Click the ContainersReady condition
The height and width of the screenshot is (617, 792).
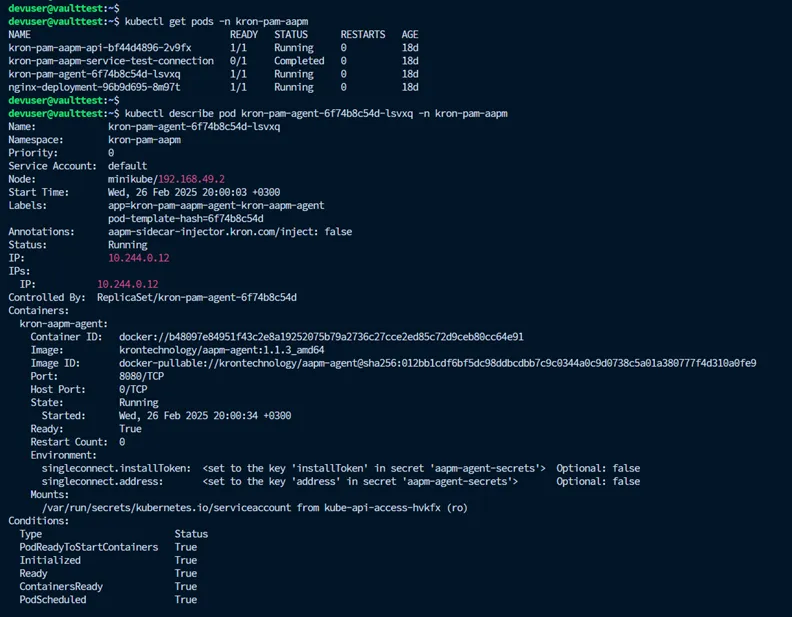click(61, 586)
